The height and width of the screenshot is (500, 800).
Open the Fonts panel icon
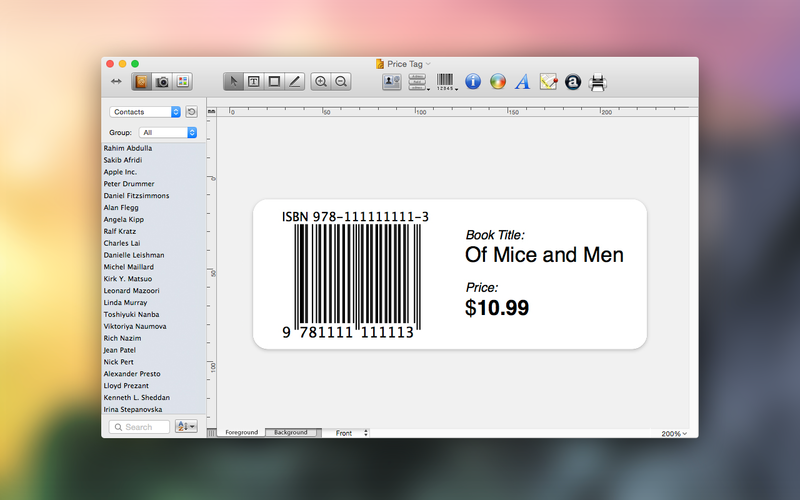coord(522,82)
